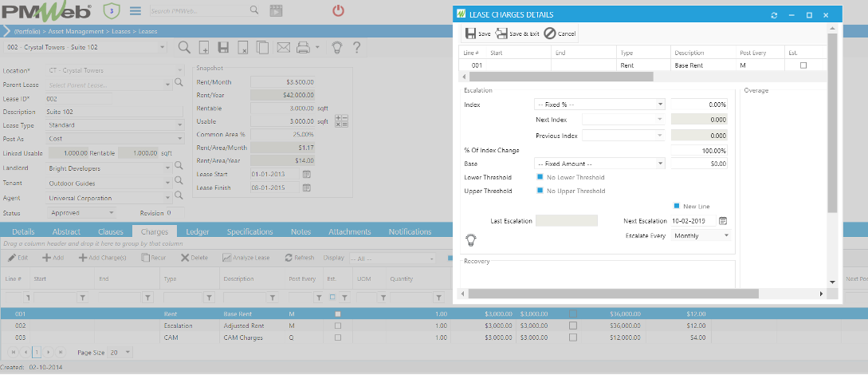Click the Recur button in charges toolbar

(153, 258)
